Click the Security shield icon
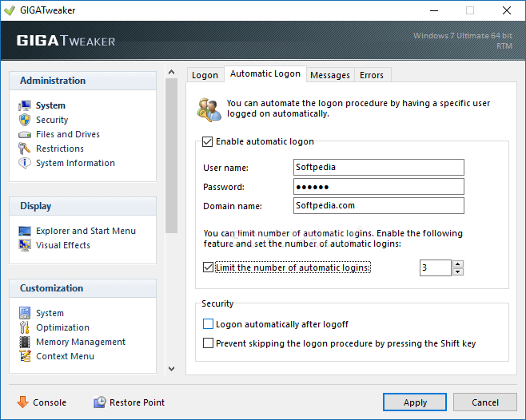Screen dimensions: 526x420 [x=25, y=120]
